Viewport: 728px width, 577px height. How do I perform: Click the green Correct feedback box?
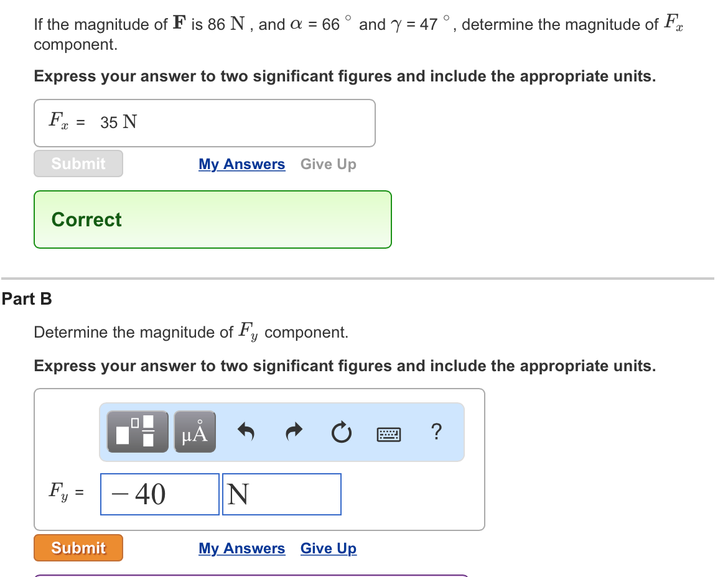212,219
